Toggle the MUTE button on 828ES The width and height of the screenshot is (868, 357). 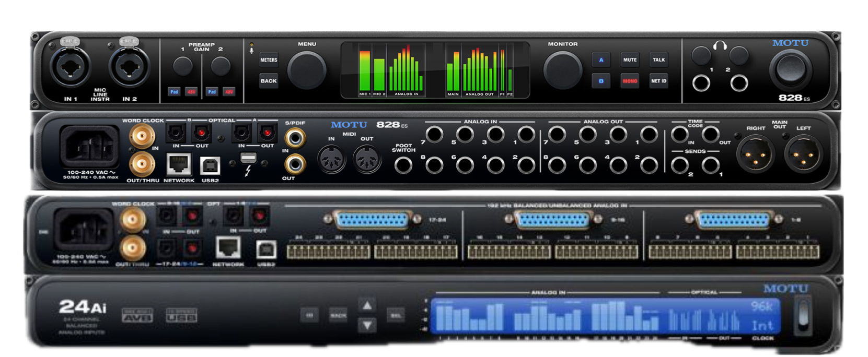pos(630,60)
